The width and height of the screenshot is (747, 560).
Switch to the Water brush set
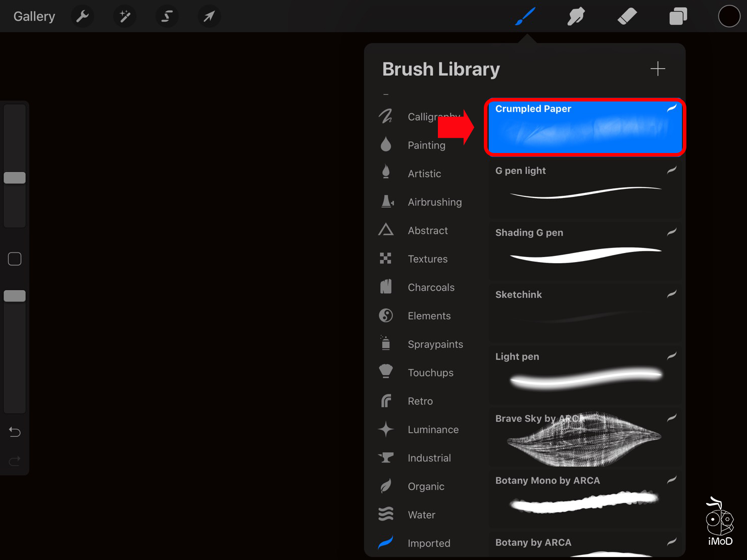tap(421, 514)
